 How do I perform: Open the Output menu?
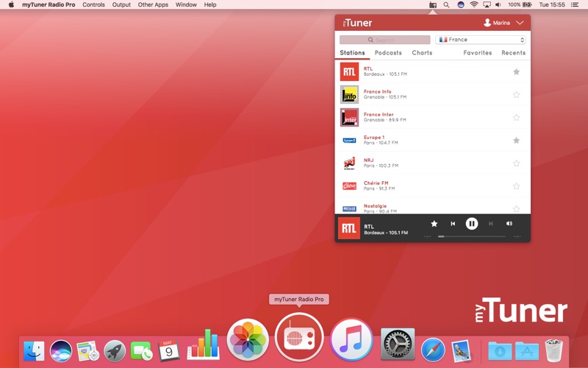(121, 4)
